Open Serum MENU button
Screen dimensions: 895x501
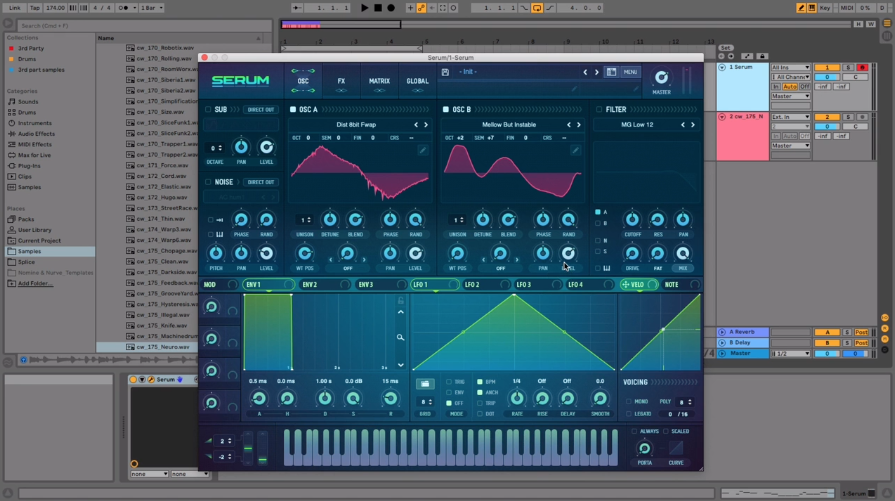pos(630,72)
